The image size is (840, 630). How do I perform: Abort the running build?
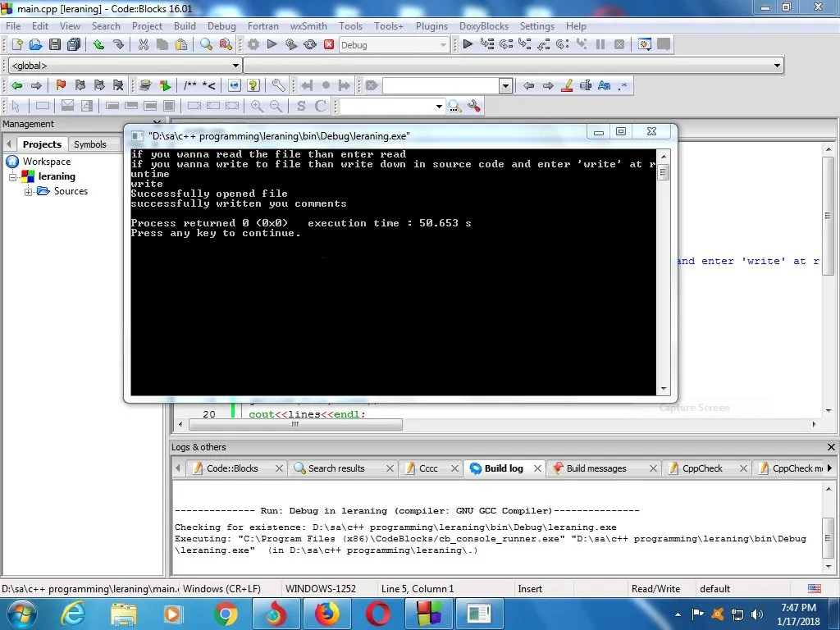click(329, 44)
